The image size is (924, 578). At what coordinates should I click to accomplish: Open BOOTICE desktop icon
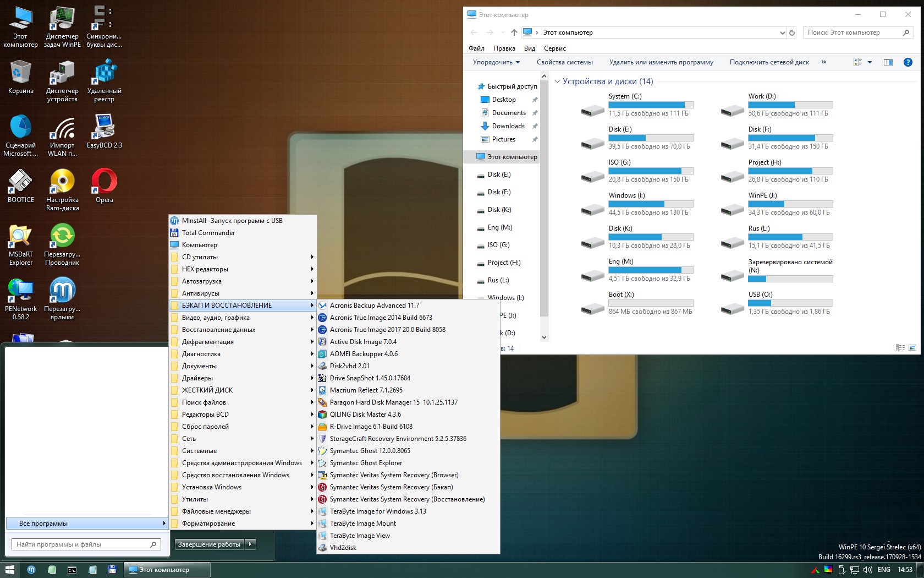point(21,186)
